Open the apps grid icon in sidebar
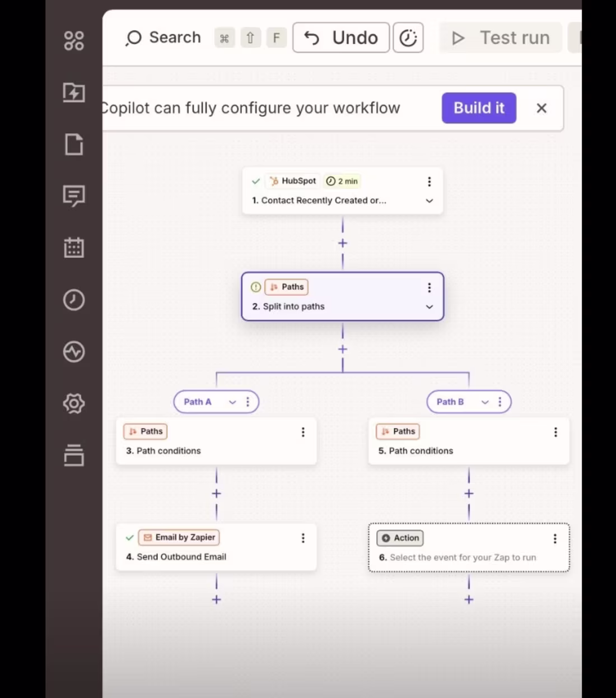The height and width of the screenshot is (698, 616). coord(74,41)
